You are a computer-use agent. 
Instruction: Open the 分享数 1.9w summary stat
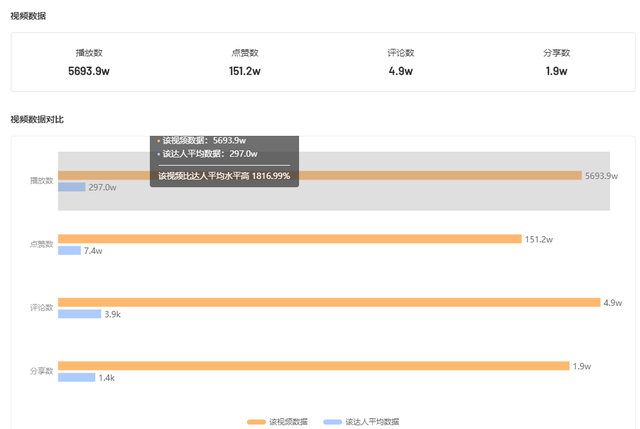click(x=556, y=62)
